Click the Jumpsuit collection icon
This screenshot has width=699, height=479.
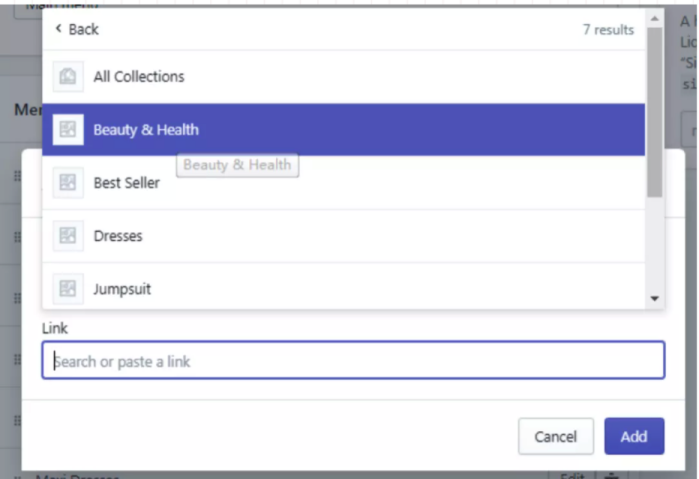click(68, 289)
